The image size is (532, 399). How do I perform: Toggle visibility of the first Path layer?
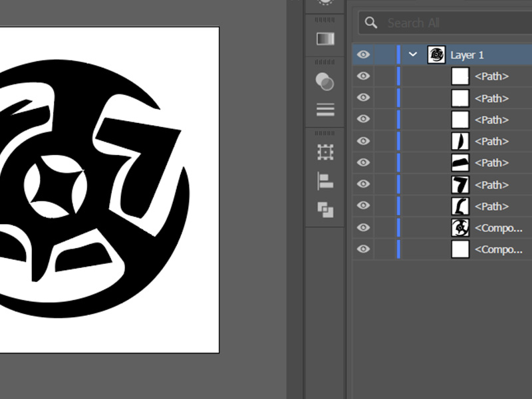click(x=363, y=76)
